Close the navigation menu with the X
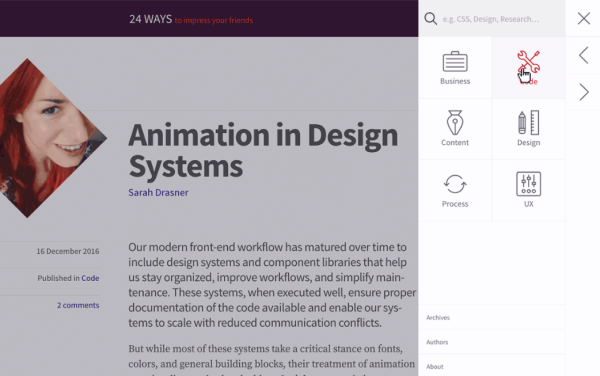This screenshot has height=376, width=600. point(584,18)
